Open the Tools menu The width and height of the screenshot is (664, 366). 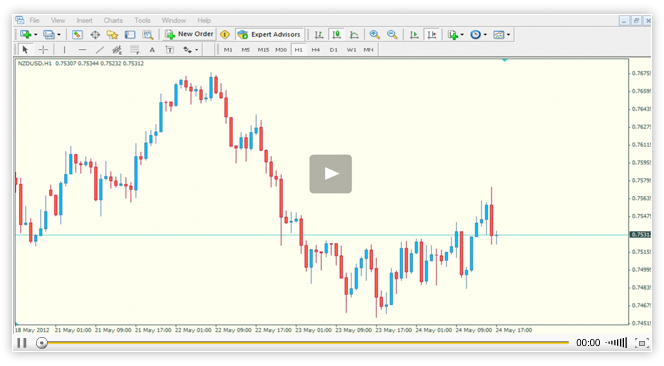[x=142, y=20]
